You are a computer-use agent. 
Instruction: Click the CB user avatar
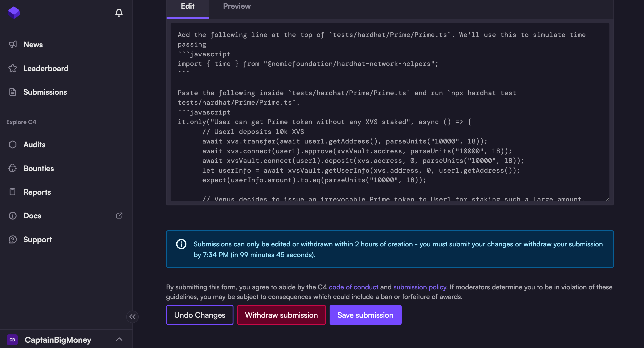[x=12, y=340]
